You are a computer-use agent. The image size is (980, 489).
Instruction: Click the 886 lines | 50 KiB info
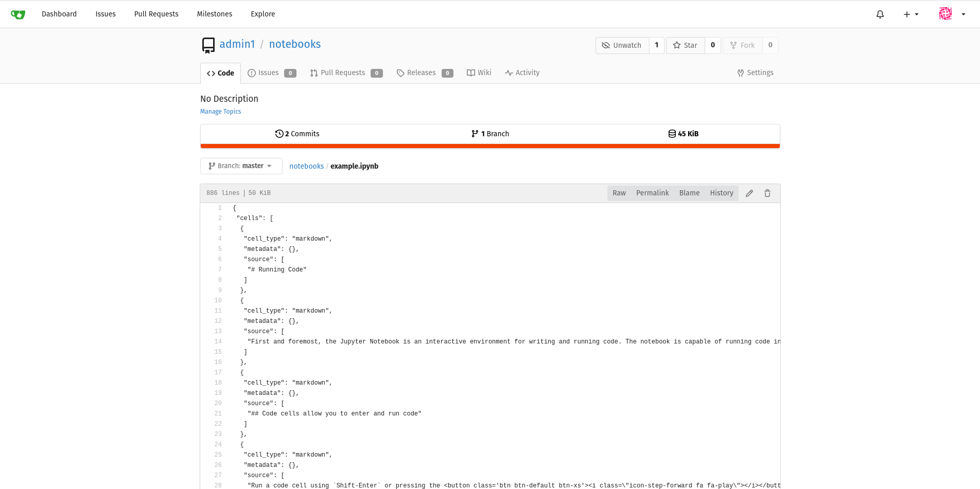pyautogui.click(x=238, y=193)
